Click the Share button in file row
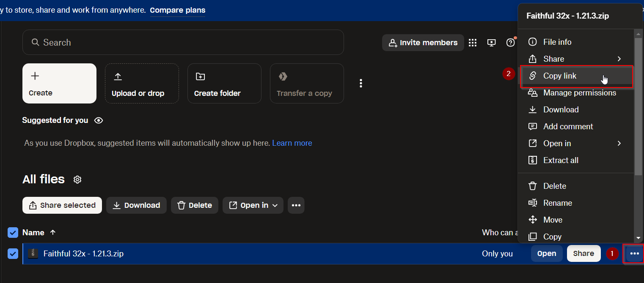644x283 pixels. point(583,253)
